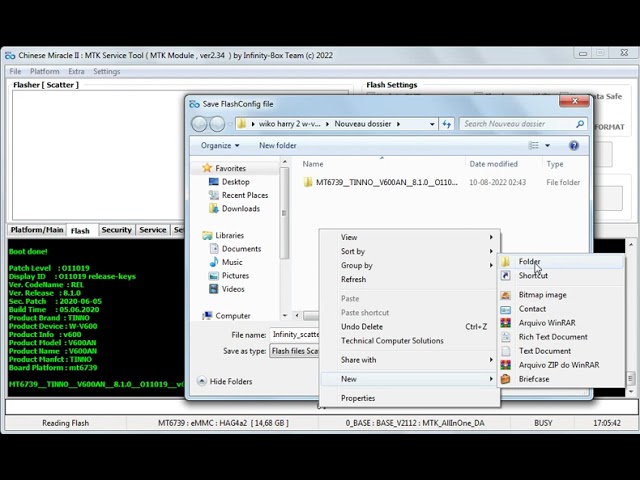This screenshot has width=640, height=480.
Task: Sort by Name column header
Action: (313, 164)
